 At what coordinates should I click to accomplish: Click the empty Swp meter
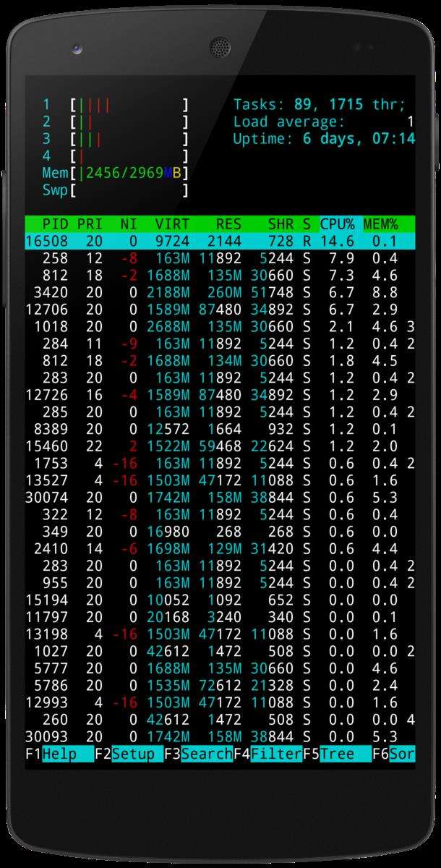click(x=116, y=191)
